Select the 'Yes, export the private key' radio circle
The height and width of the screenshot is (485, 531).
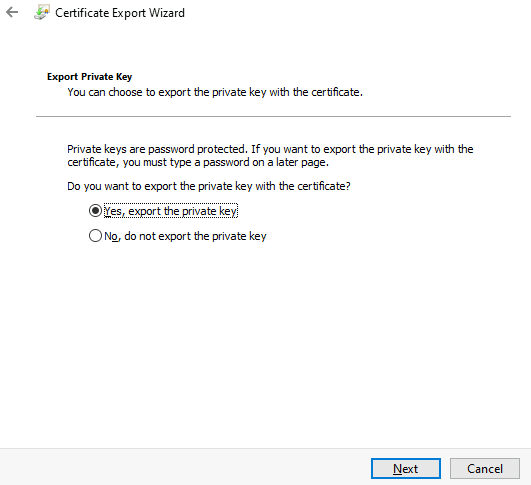tap(95, 211)
